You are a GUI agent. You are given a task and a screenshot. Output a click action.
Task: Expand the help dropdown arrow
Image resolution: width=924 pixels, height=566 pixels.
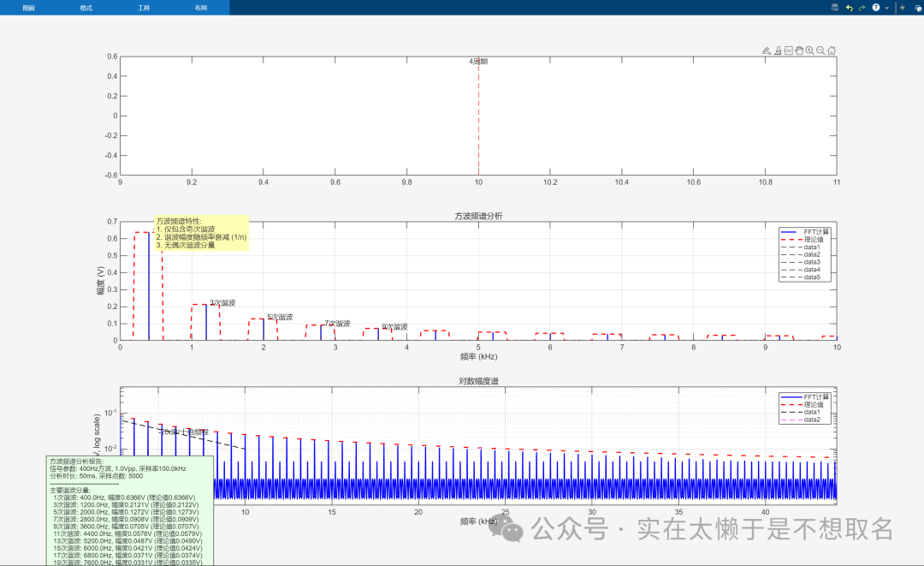(886, 7)
